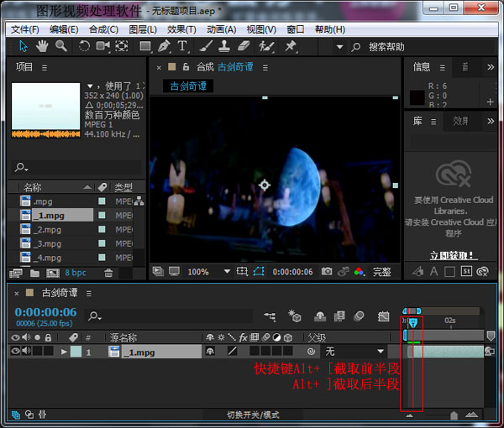Select the Pan Behind anchor point tool

122,46
